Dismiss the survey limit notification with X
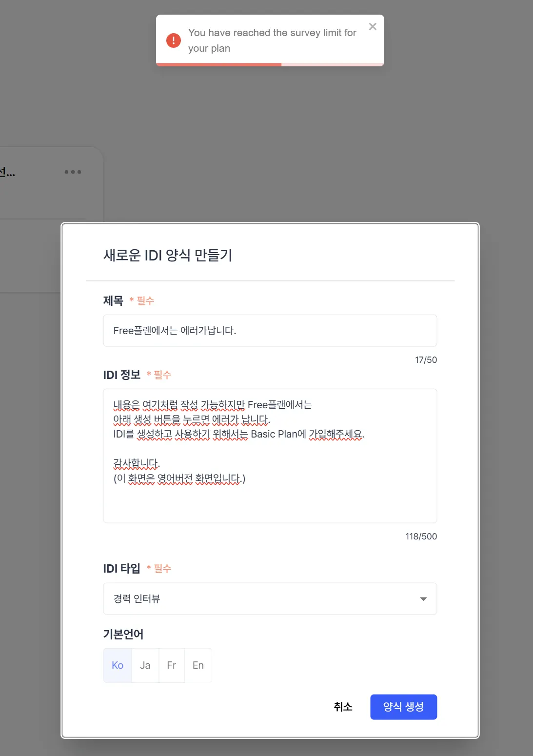The width and height of the screenshot is (533, 756). (x=373, y=27)
